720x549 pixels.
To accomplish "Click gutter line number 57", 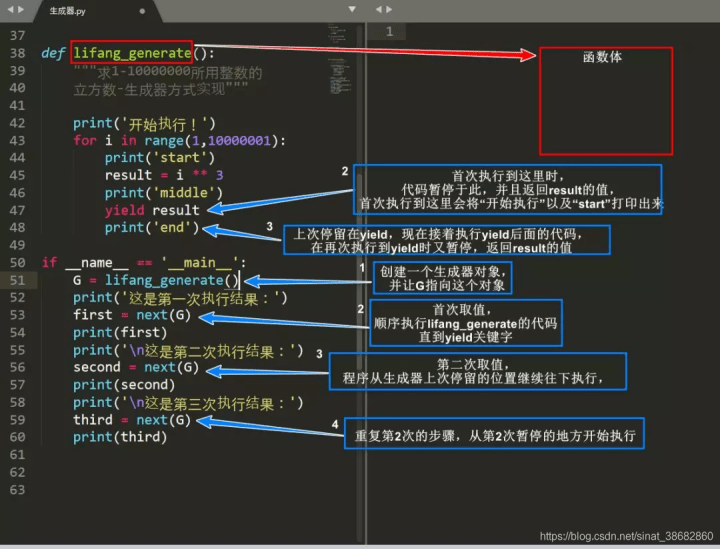I will tap(17, 385).
